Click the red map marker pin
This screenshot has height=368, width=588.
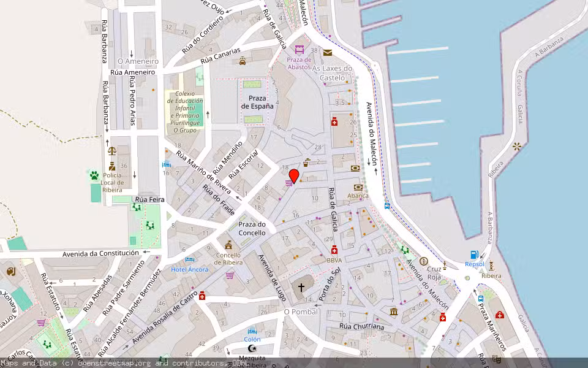(x=294, y=174)
